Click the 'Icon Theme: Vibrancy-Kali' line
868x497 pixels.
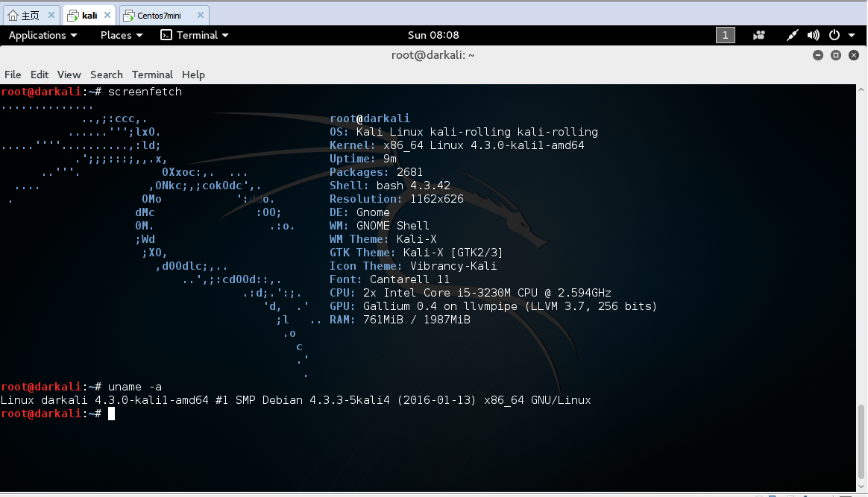tap(413, 266)
